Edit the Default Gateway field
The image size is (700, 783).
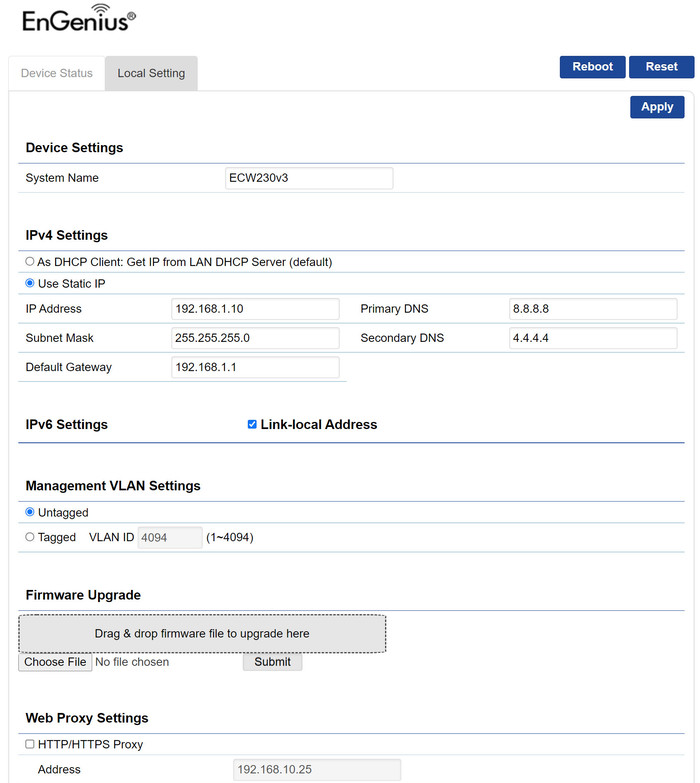256,367
